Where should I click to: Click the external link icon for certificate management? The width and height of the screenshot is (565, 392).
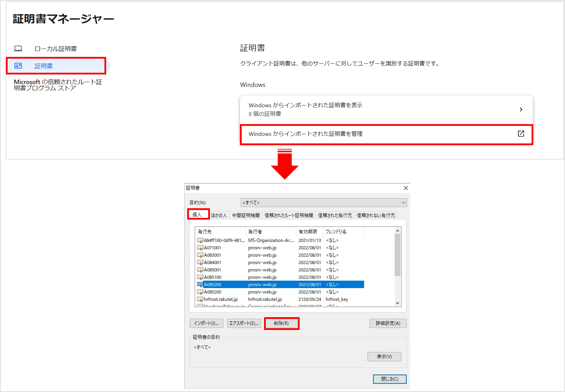(521, 133)
